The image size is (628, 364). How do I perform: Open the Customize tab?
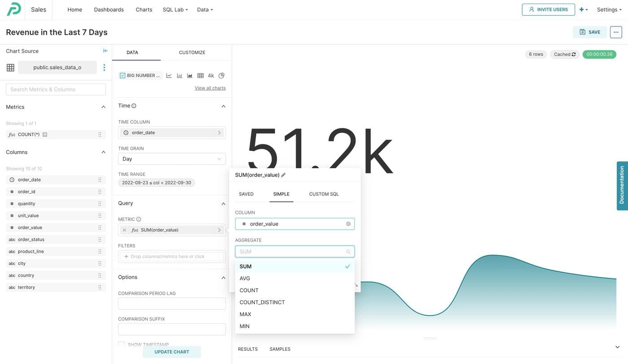[192, 52]
